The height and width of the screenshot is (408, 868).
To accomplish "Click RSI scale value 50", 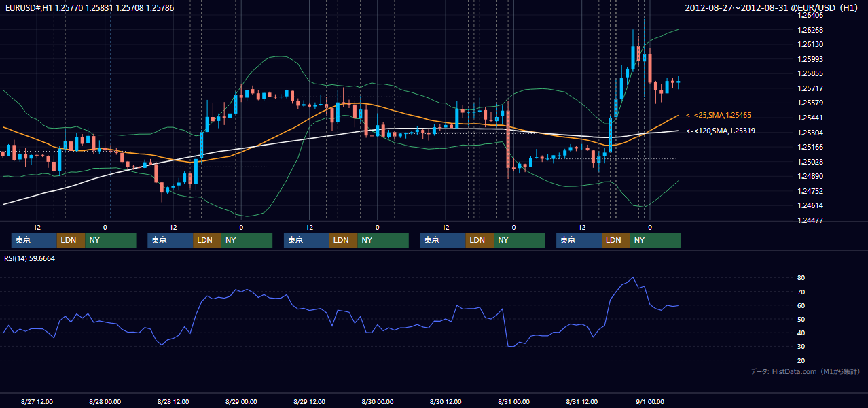I will pyautogui.click(x=801, y=319).
